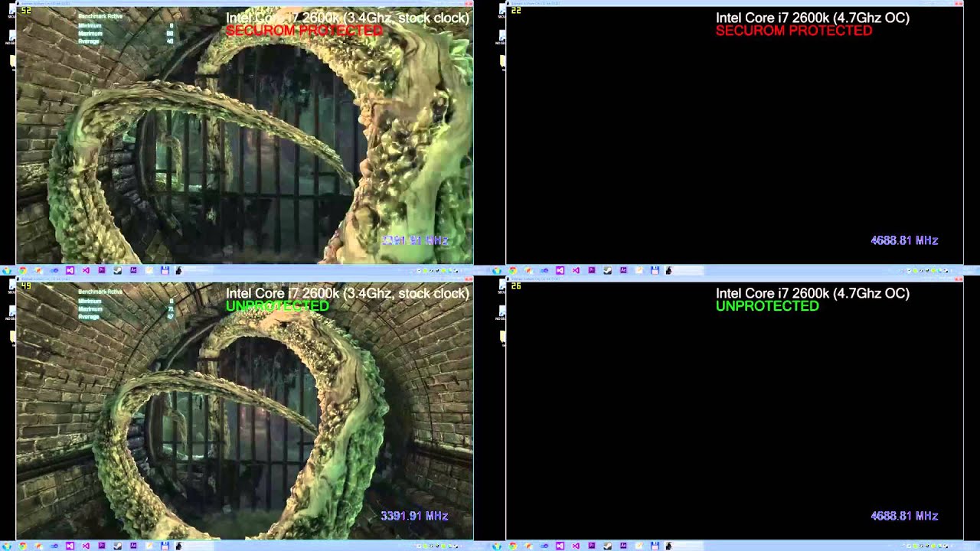The height and width of the screenshot is (551, 980).
Task: Launch Chrome from the 4.7GHz unprotected taskbar
Action: click(x=513, y=546)
